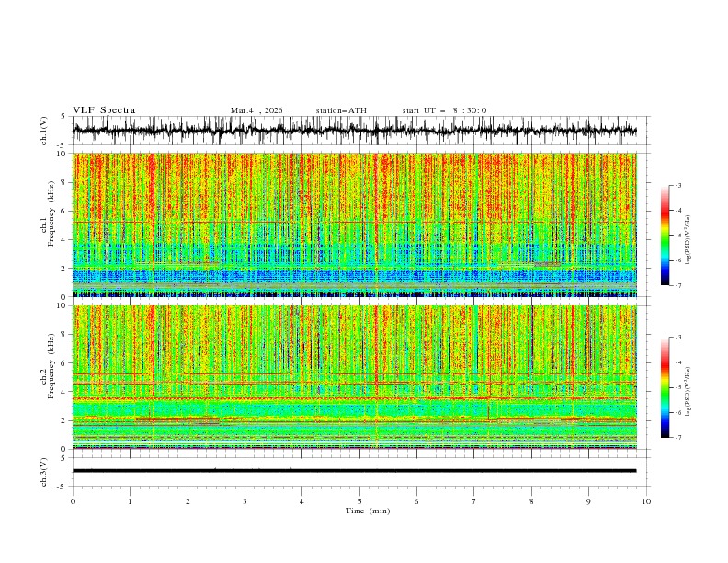728x563 pixels.
Task: Click inside the ch.2 spectrogram panel
Action: [x=355, y=377]
